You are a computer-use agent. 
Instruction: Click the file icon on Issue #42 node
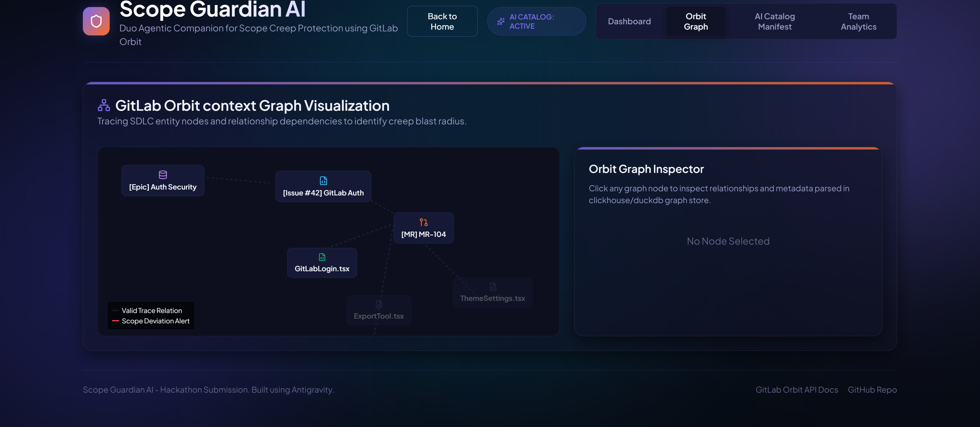323,181
